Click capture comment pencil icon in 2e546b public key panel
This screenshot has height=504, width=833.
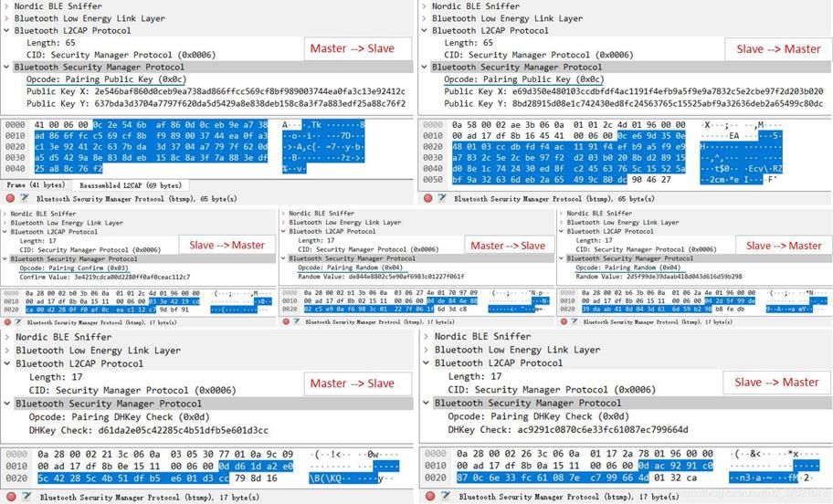coord(24,198)
